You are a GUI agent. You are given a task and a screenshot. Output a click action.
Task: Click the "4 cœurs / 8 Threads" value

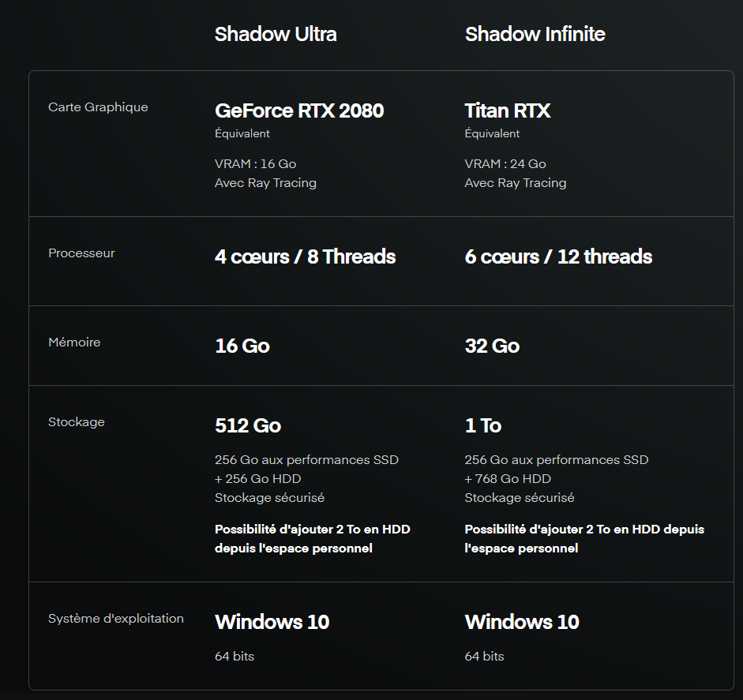[x=305, y=256]
